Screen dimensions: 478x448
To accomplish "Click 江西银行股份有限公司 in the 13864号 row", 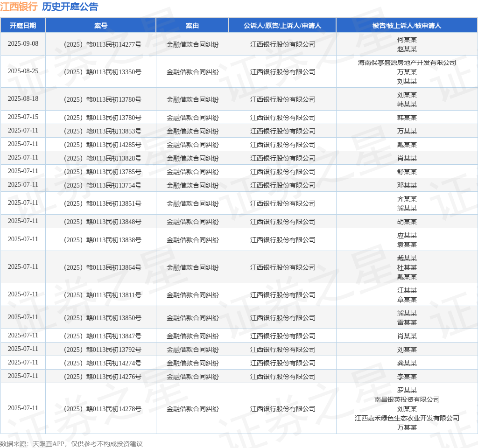I will coord(282,267).
